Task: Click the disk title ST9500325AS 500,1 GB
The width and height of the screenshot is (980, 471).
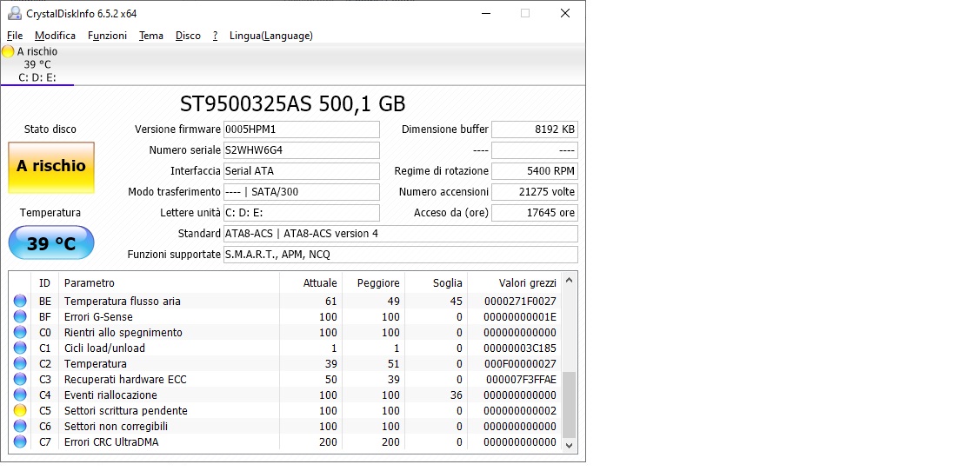Action: point(292,103)
